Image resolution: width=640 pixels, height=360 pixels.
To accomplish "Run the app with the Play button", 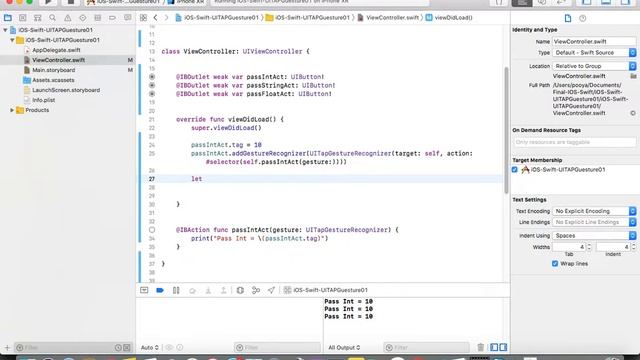I will coord(48,2).
